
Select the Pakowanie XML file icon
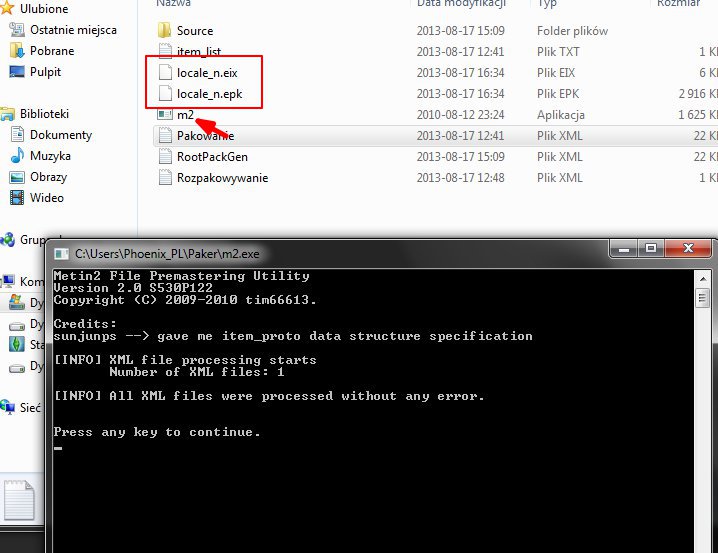pyautogui.click(x=165, y=136)
